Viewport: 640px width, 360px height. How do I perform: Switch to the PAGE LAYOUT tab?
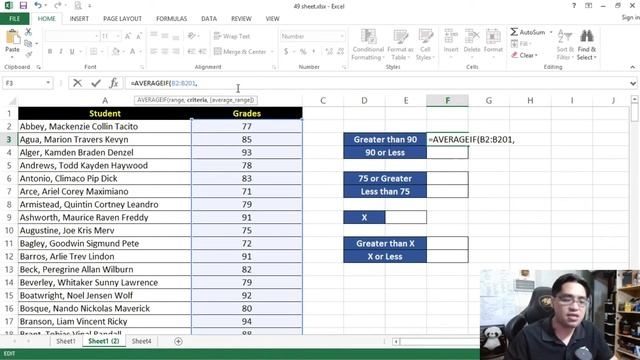tap(122, 19)
